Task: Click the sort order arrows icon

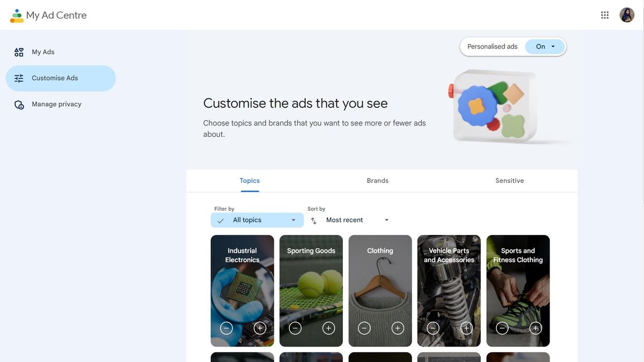Action: tap(314, 220)
